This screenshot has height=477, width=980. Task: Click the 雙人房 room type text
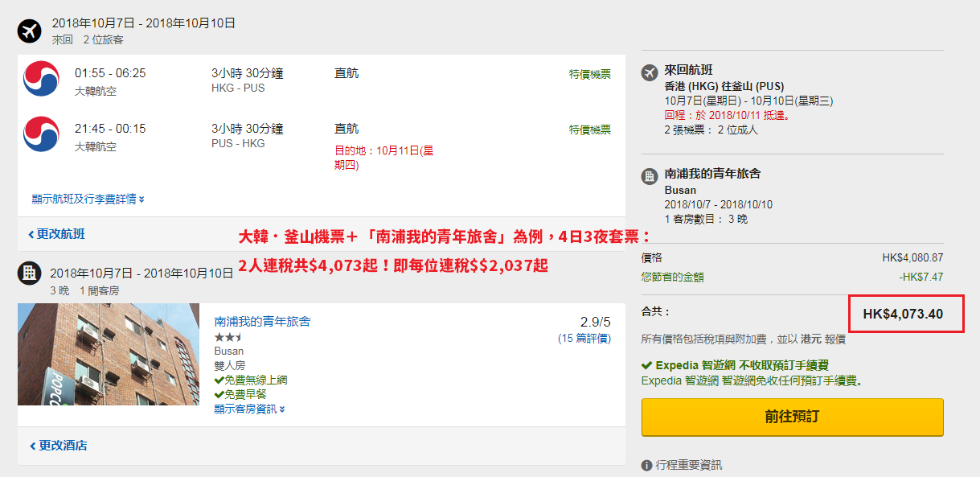(x=230, y=365)
